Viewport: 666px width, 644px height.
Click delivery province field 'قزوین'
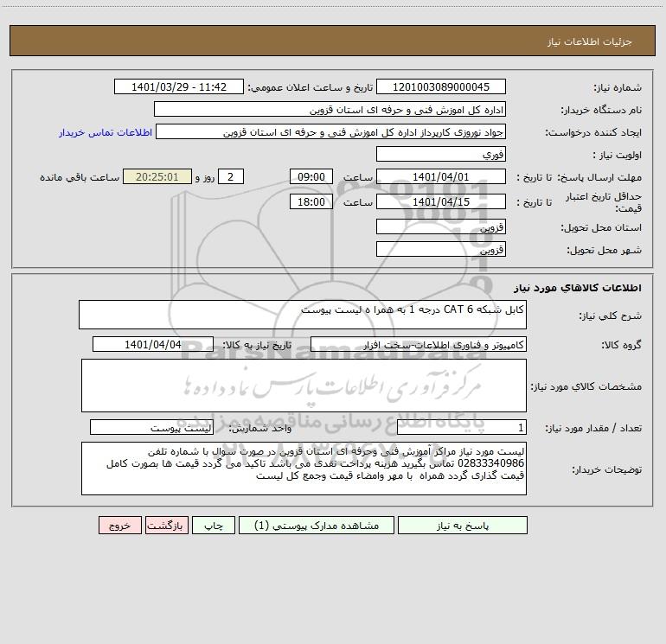441,226
